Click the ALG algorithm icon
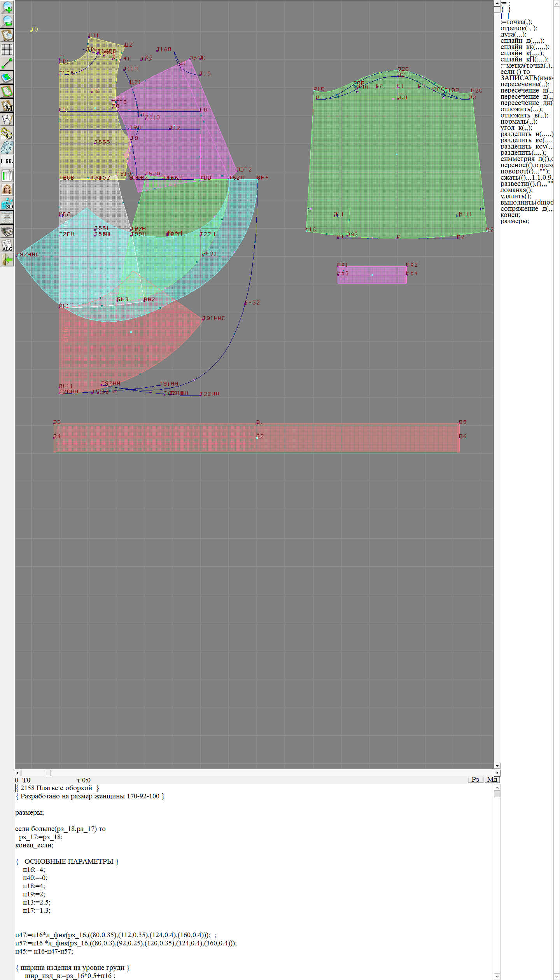 coord(7,246)
